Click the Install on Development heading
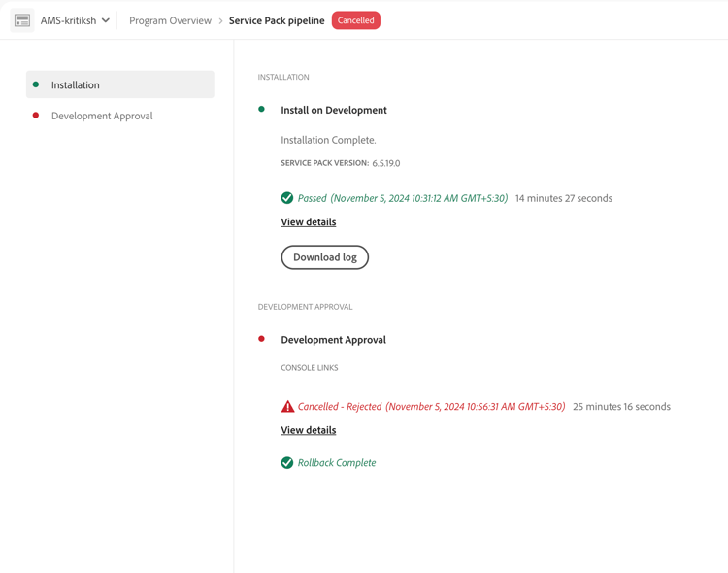This screenshot has height=573, width=728. pyautogui.click(x=334, y=110)
